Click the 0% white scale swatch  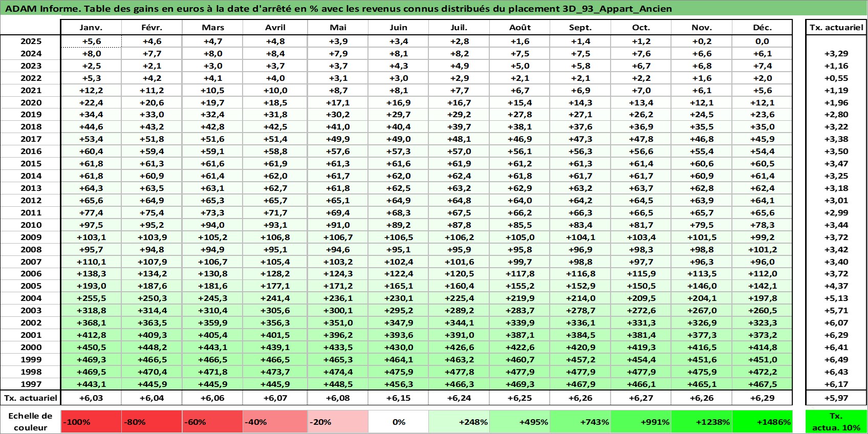(x=399, y=422)
